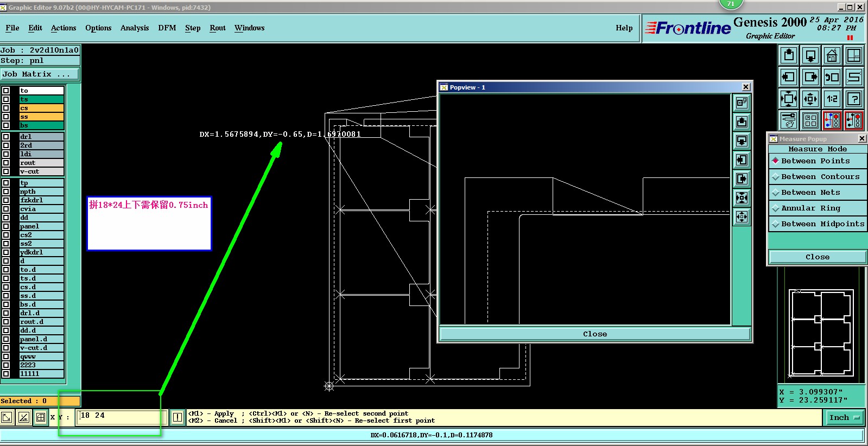
Task: Click the 1:2 zoom ratio icon
Action: (x=832, y=99)
